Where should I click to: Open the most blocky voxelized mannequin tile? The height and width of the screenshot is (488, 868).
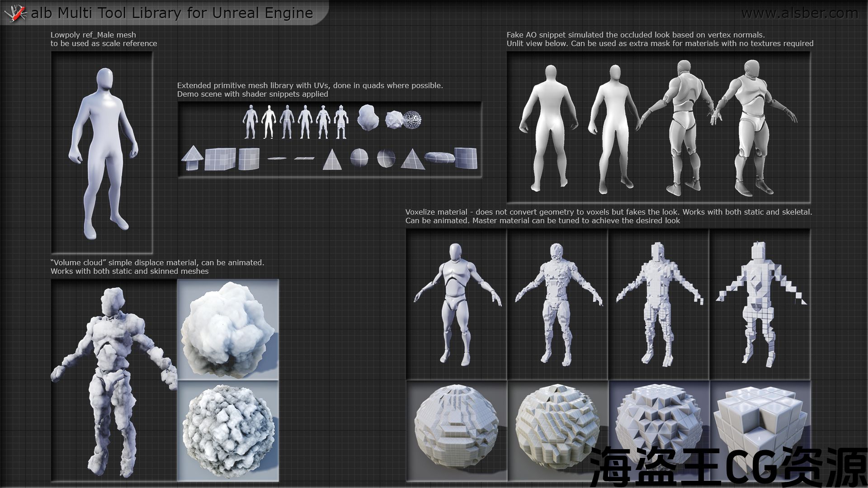point(759,304)
